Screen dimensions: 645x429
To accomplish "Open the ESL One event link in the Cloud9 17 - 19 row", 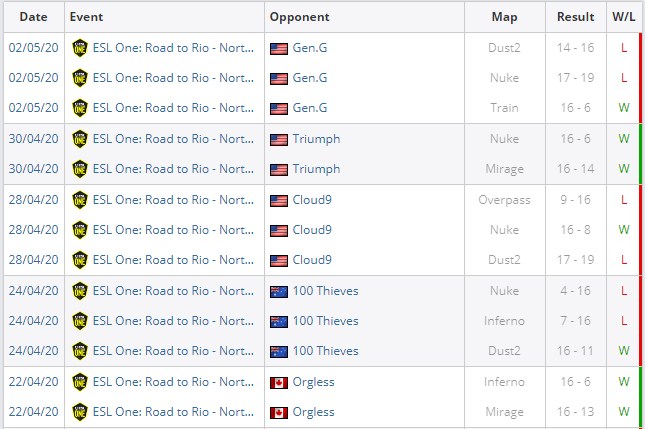I will (172, 260).
